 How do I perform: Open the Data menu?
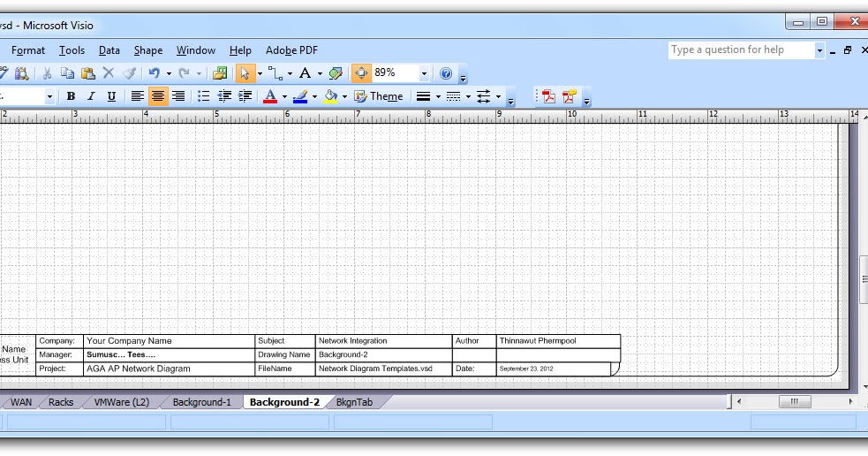109,50
